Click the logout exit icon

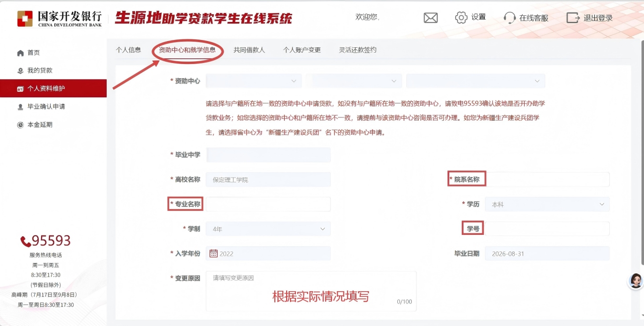coord(573,18)
